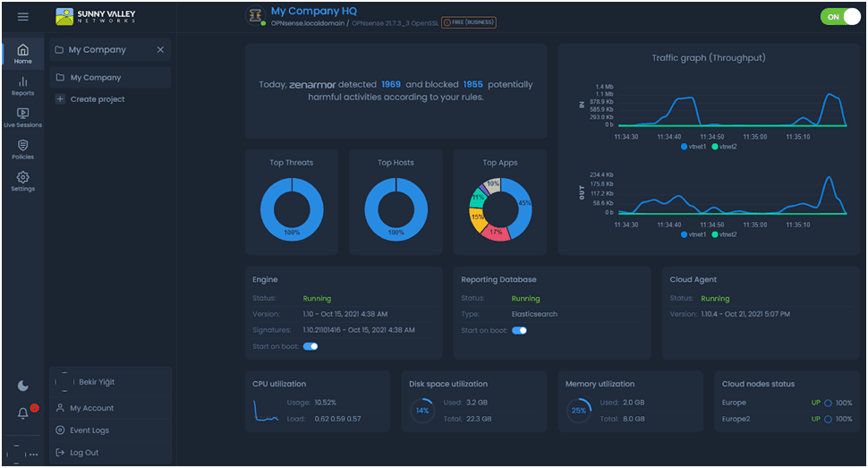Click Europe2 cloud node row
The height and width of the screenshot is (468, 868).
pos(787,420)
